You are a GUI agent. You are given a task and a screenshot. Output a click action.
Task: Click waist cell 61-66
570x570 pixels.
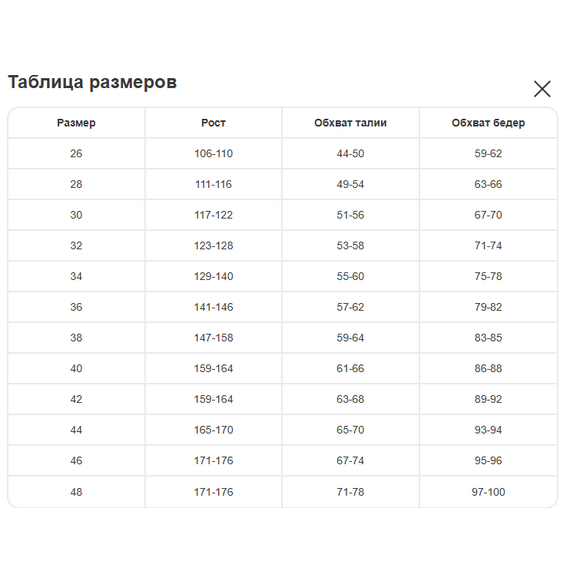pyautogui.click(x=350, y=369)
